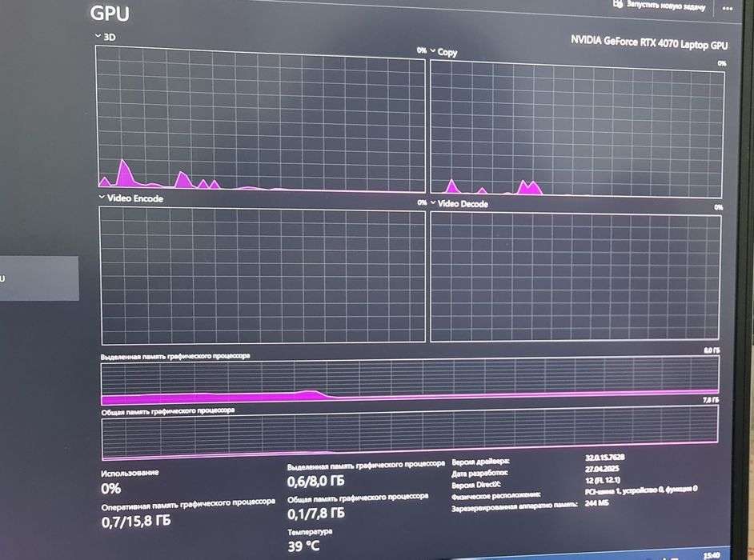Click the 'Общая память графического процессора' graph title
The image size is (754, 560).
[168, 411]
